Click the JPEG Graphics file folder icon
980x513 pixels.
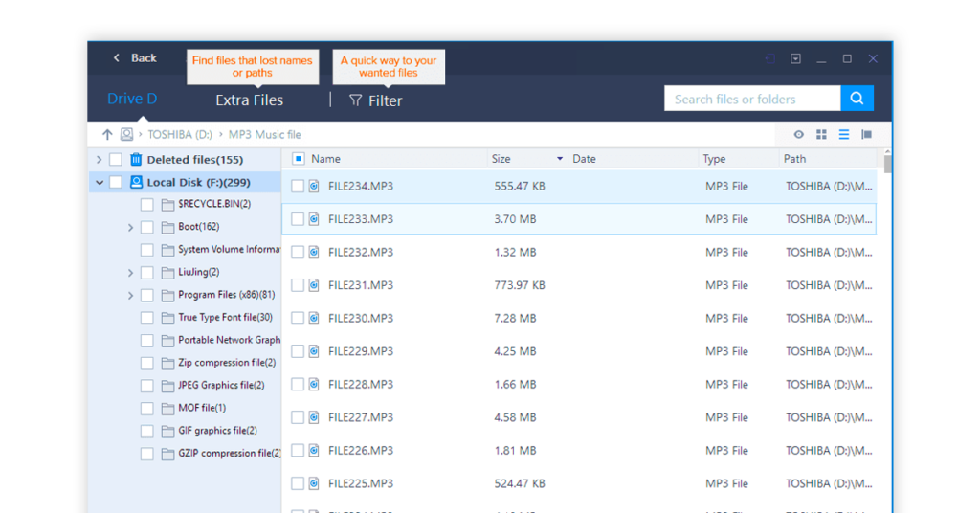[x=167, y=386]
